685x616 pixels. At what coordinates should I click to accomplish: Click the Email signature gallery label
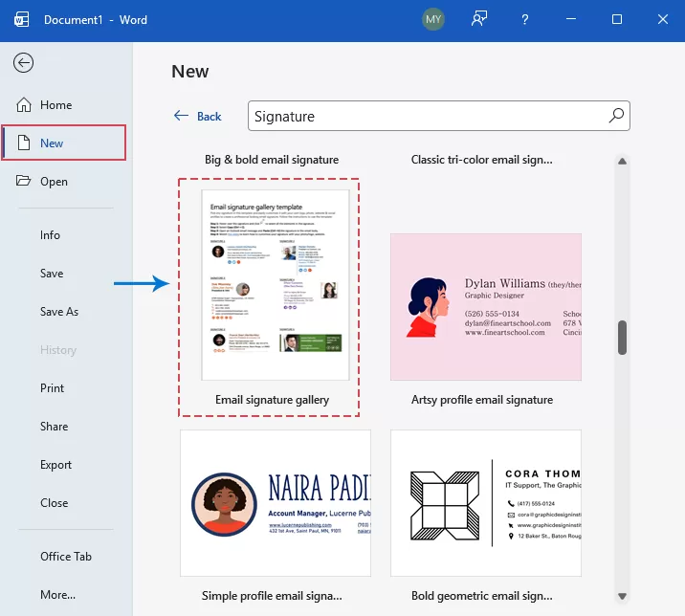272,400
